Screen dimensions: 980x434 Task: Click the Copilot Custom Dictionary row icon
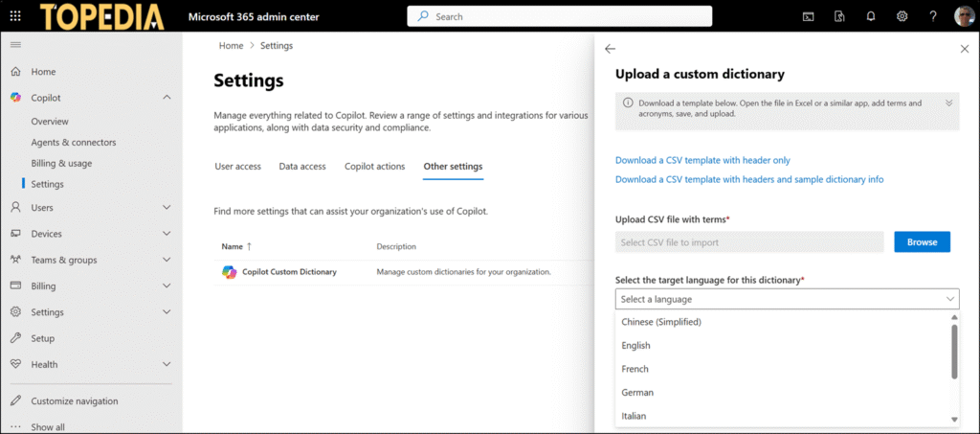[x=230, y=272]
